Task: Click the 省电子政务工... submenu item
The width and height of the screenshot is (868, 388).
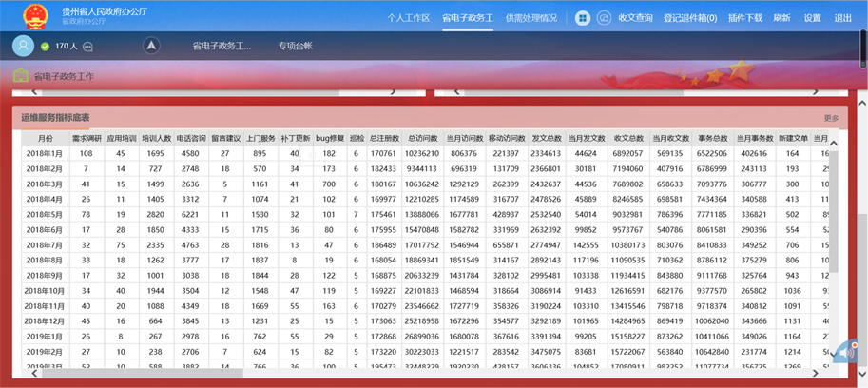Action: (x=222, y=46)
